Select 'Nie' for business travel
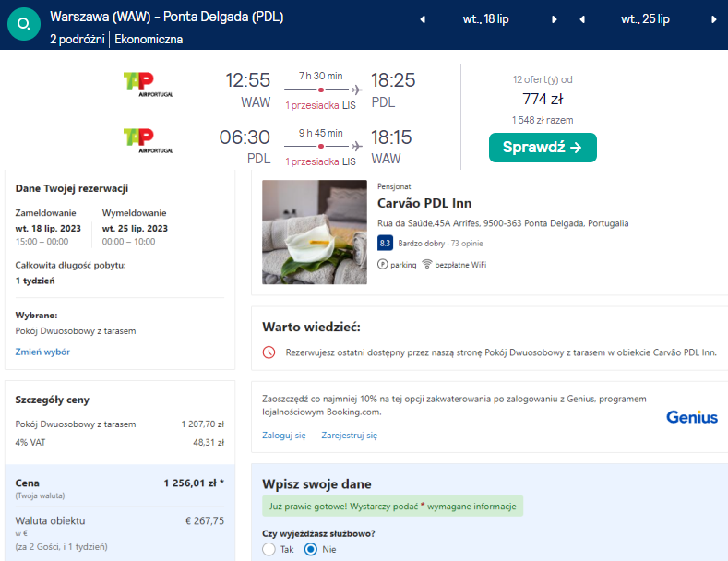Viewport: 728px width, 561px height. pyautogui.click(x=311, y=549)
